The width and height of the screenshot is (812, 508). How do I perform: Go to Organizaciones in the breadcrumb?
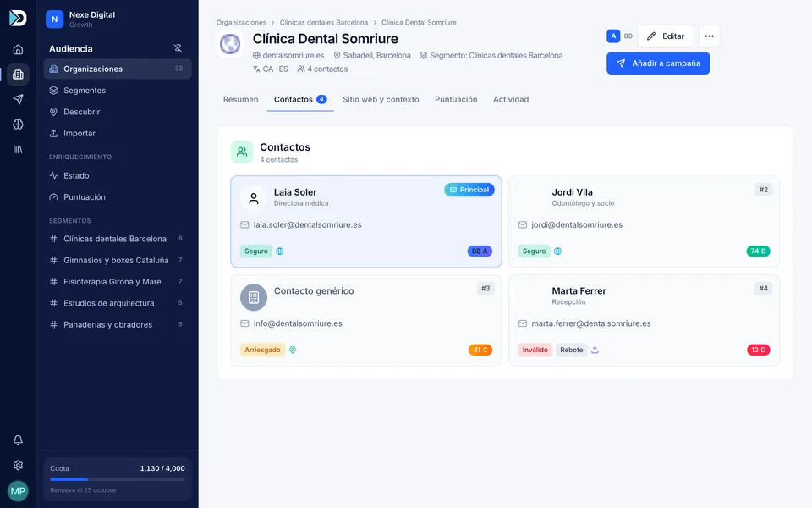coord(241,23)
